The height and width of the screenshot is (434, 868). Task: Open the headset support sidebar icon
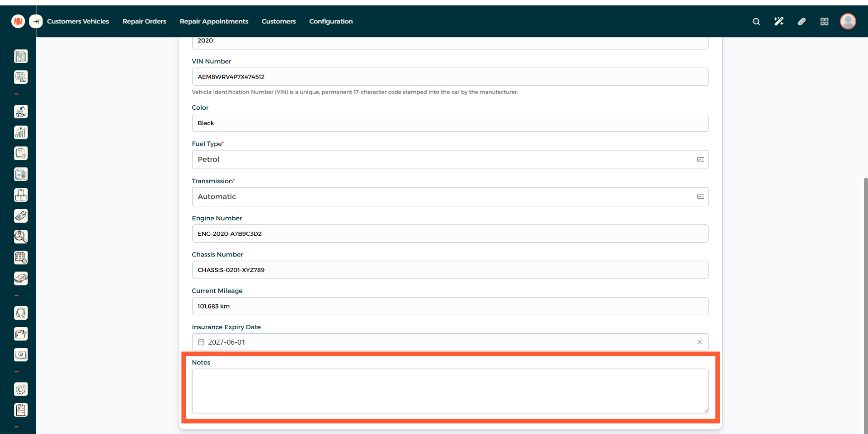point(21,313)
